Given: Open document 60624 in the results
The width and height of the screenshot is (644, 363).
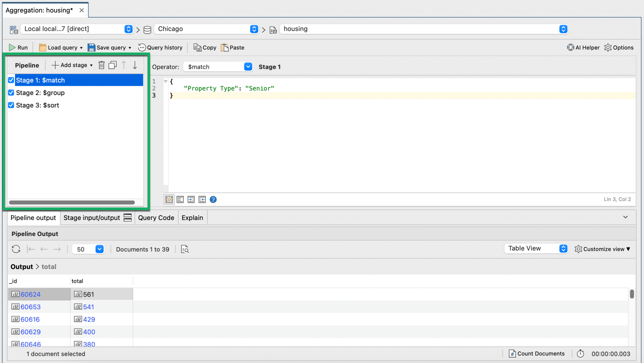Looking at the screenshot, I should point(31,294).
